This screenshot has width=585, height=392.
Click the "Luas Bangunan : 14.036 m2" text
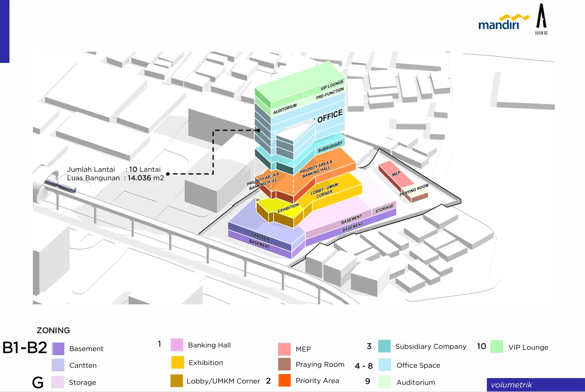[x=116, y=178]
